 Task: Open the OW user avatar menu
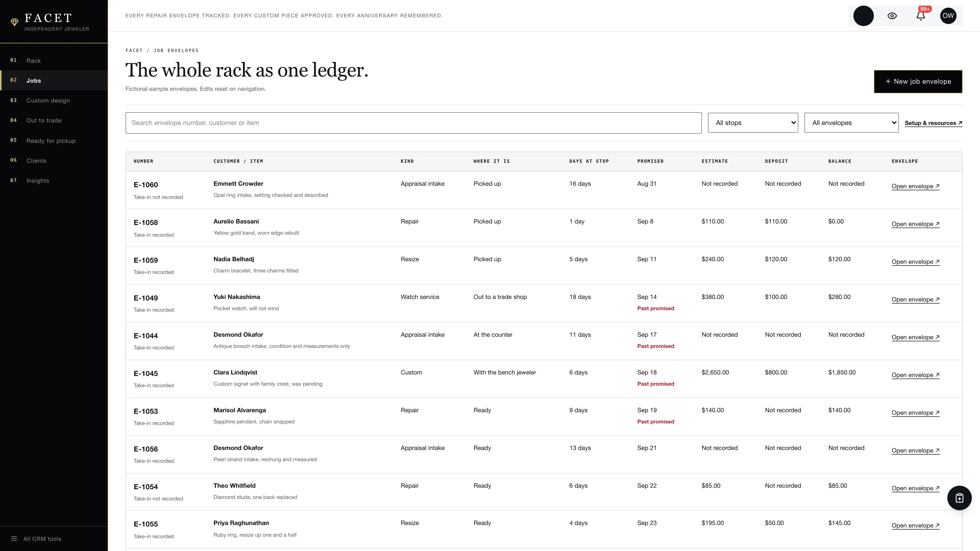pos(948,16)
